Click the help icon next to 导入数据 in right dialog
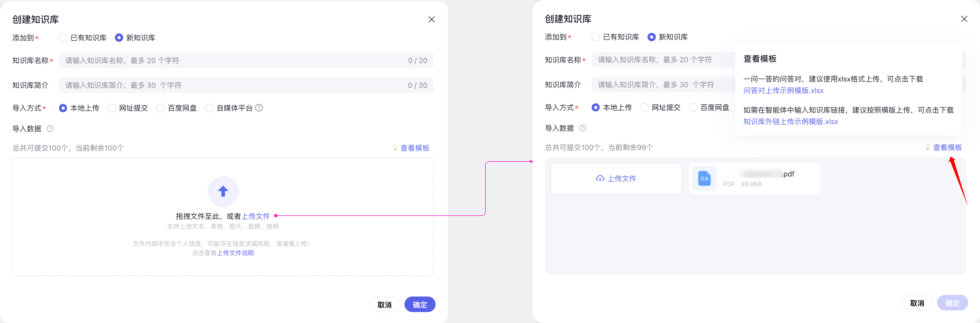Screen dimensions: 980x323 click(x=582, y=128)
